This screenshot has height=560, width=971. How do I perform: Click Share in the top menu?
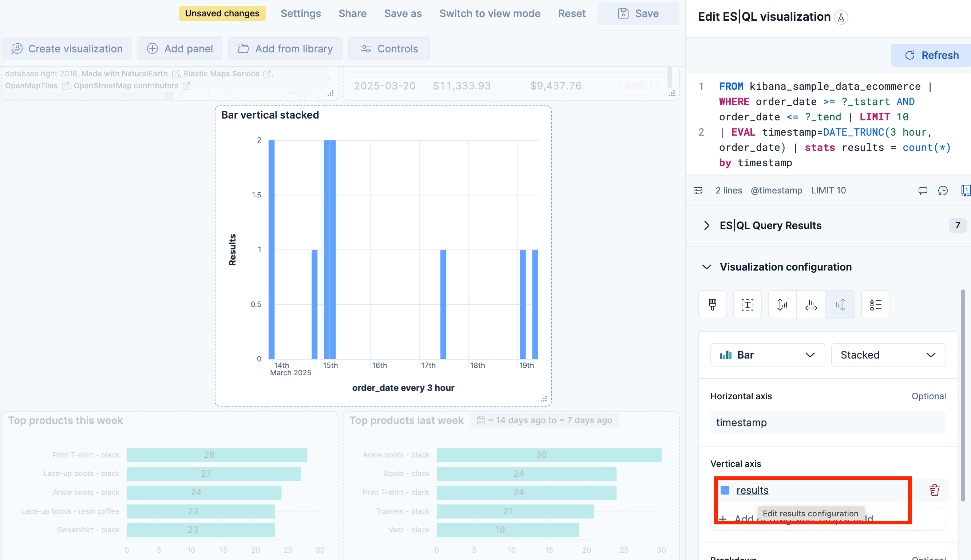352,13
